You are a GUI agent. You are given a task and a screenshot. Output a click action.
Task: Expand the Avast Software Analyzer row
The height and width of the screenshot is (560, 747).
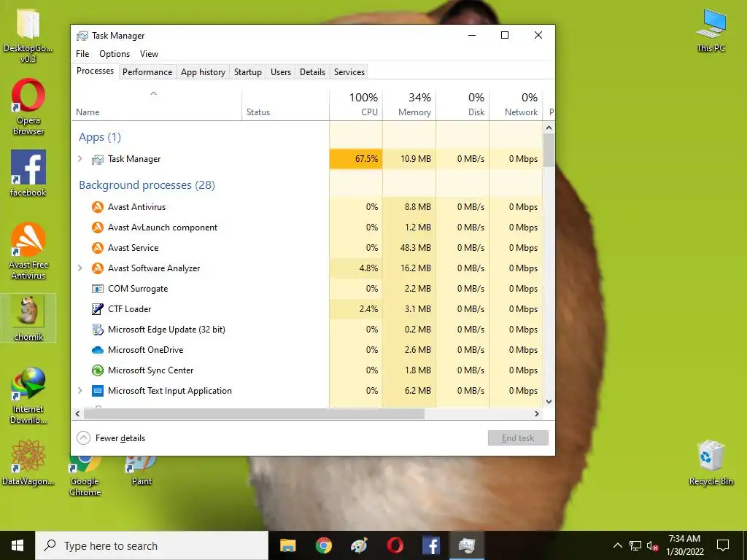click(80, 268)
